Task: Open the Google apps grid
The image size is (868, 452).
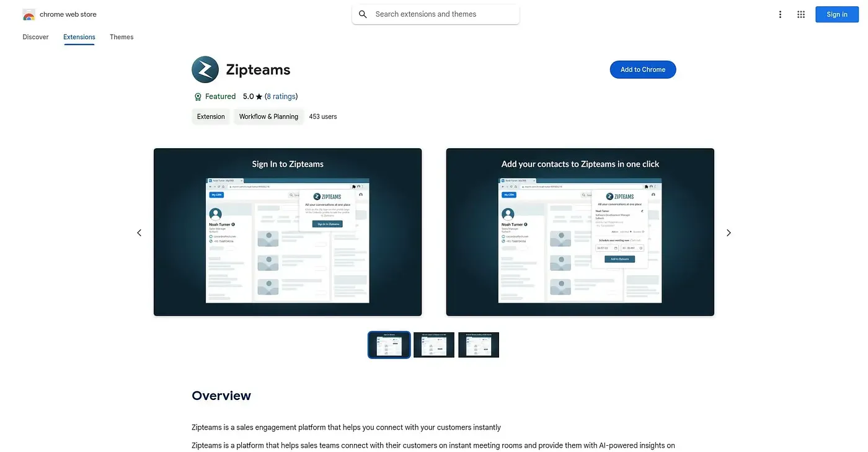Action: point(801,14)
